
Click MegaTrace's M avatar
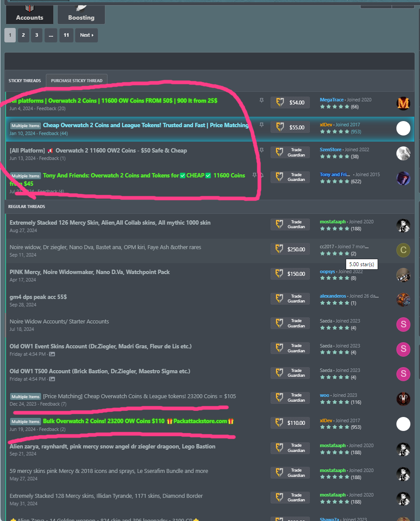(403, 103)
